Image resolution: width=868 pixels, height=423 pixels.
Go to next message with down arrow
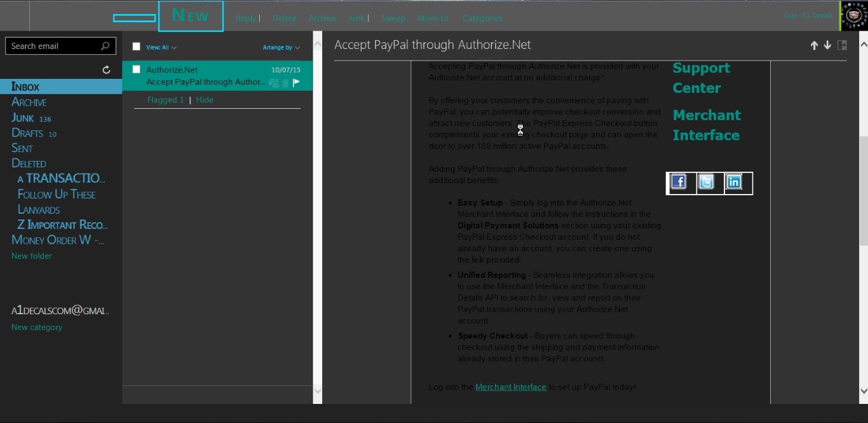click(827, 45)
